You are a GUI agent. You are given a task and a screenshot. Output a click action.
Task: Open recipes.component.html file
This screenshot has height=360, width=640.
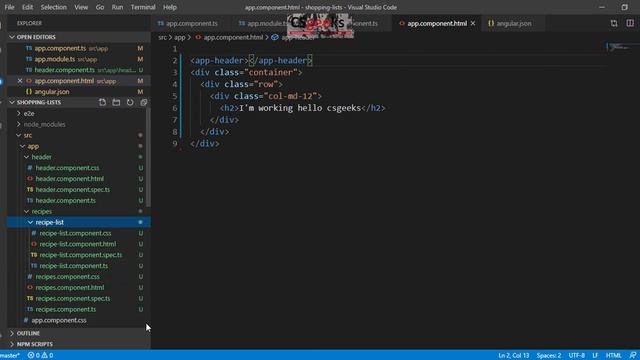pyautogui.click(x=69, y=287)
